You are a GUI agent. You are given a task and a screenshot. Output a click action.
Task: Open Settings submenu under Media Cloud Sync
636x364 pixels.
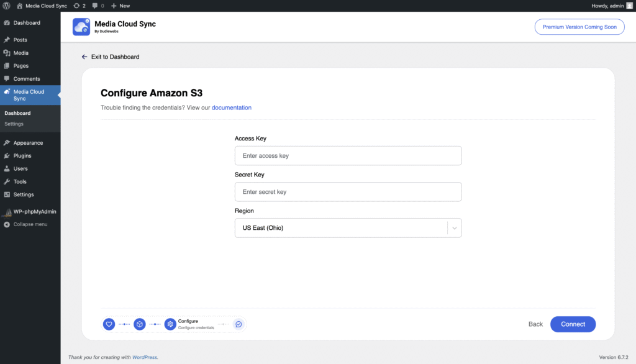[14, 124]
